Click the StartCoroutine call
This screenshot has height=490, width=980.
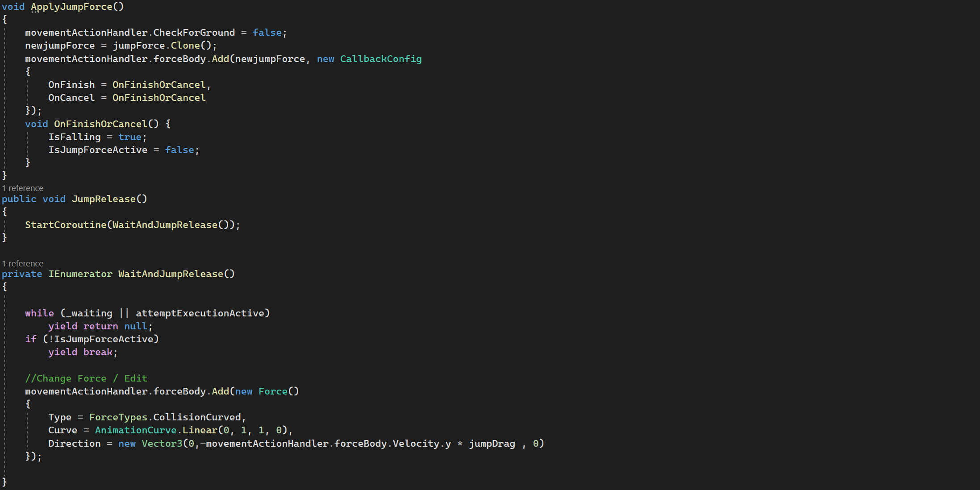(66, 225)
